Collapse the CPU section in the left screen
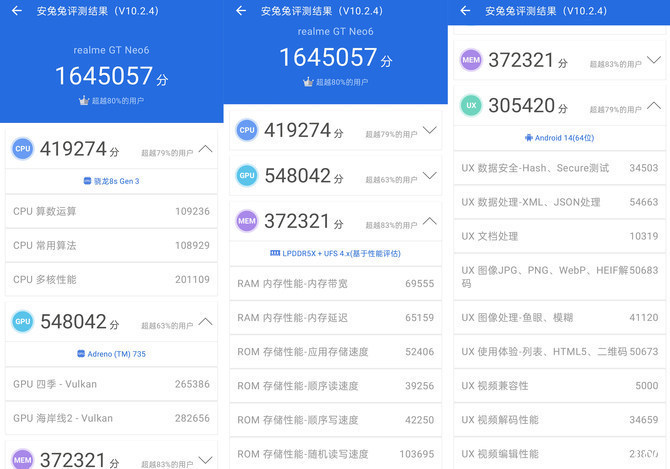 tap(206, 149)
